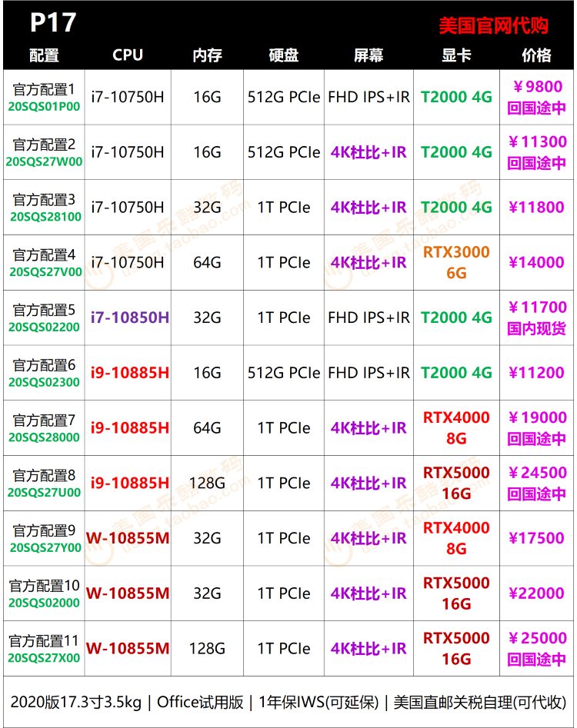
Task: Click model code 20SQS28000
Action: coord(44,437)
